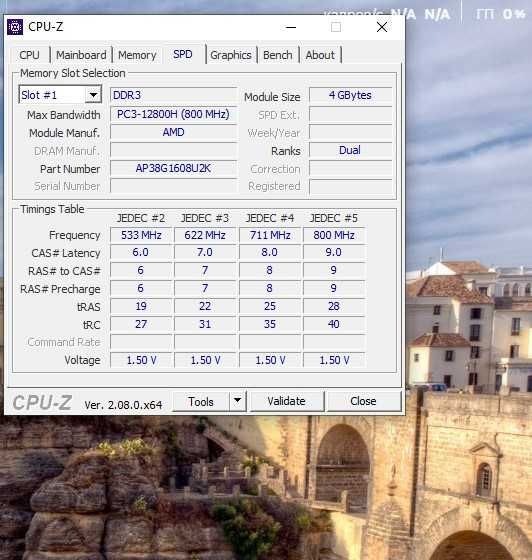Click the Validate button

(x=286, y=401)
